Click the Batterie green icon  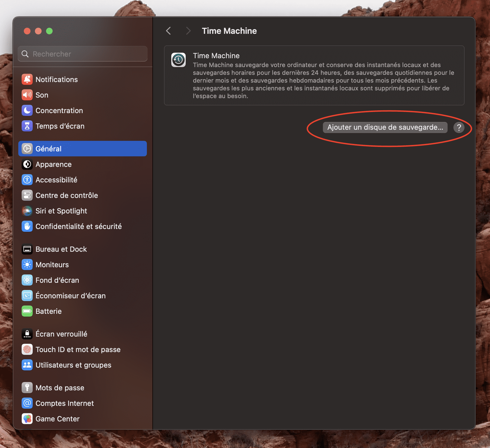coord(27,311)
